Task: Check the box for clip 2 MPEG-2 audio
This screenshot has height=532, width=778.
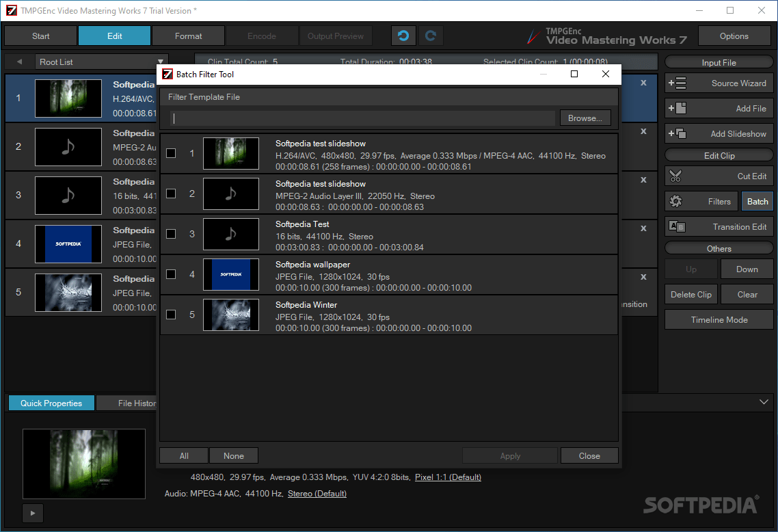Action: point(171,194)
